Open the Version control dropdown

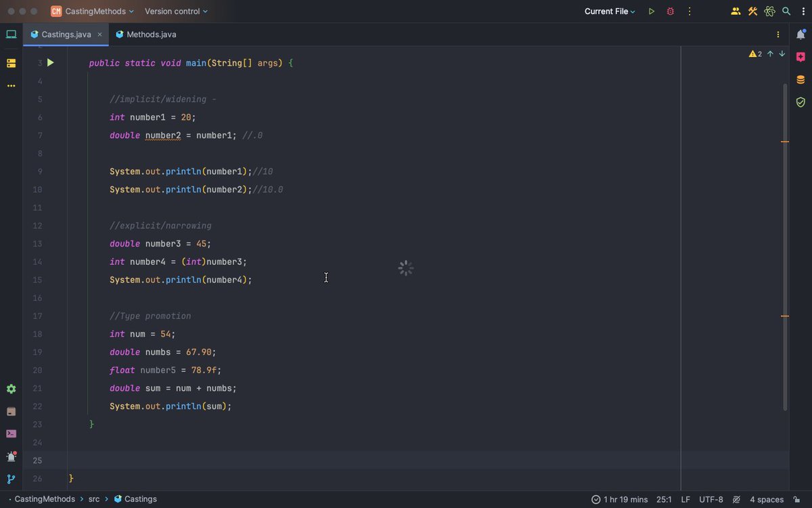pyautogui.click(x=176, y=12)
